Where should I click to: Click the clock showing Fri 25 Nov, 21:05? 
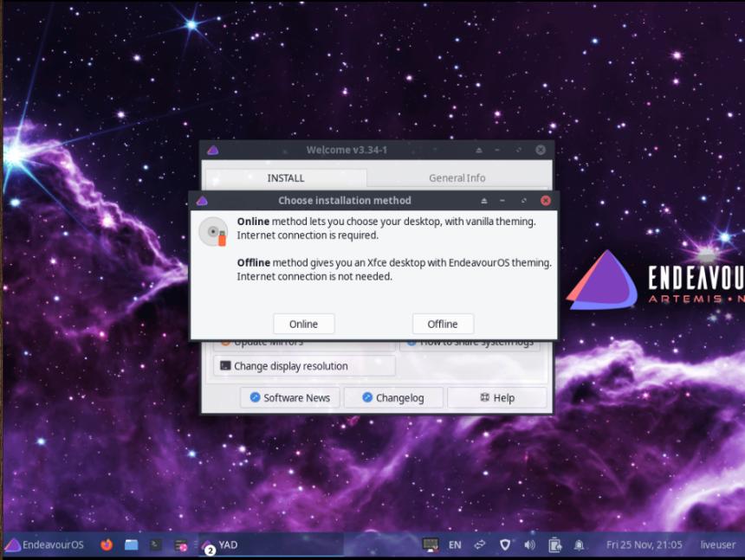click(x=644, y=544)
